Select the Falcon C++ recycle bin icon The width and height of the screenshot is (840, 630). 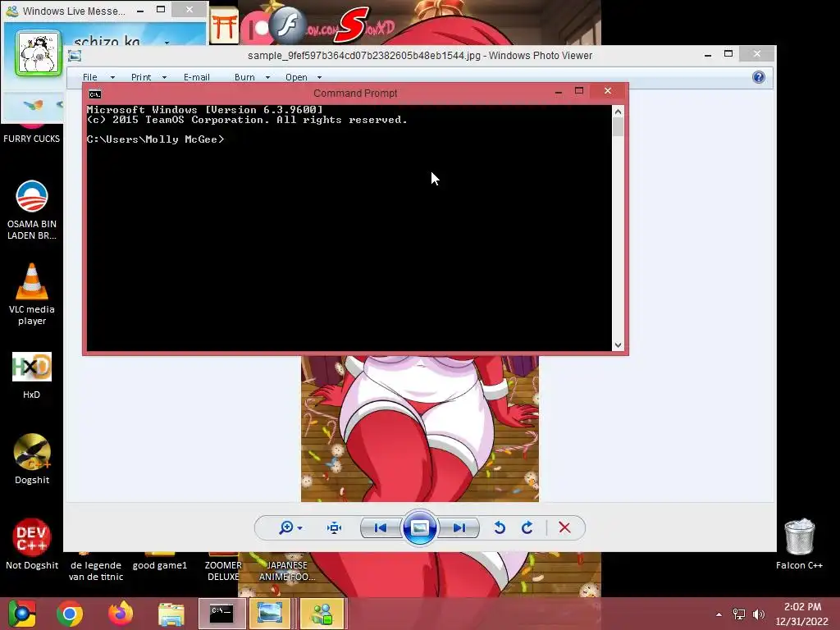pyautogui.click(x=799, y=544)
